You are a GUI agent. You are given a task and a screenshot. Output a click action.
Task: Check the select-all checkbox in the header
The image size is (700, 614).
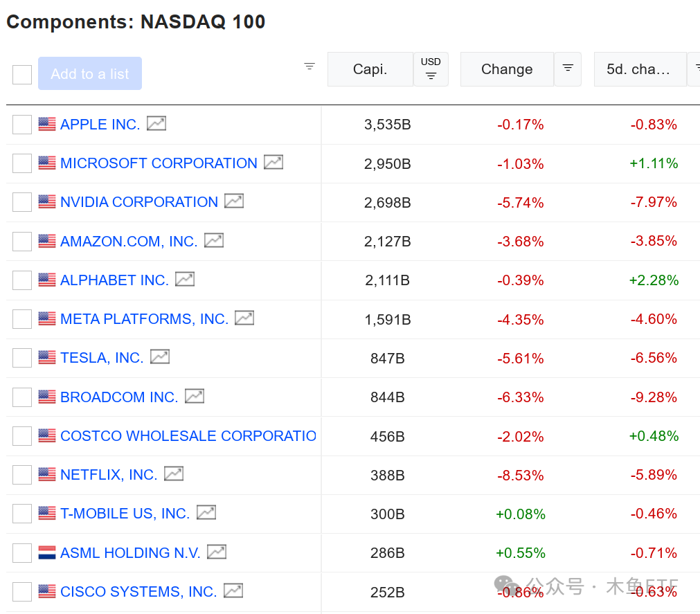coord(22,74)
